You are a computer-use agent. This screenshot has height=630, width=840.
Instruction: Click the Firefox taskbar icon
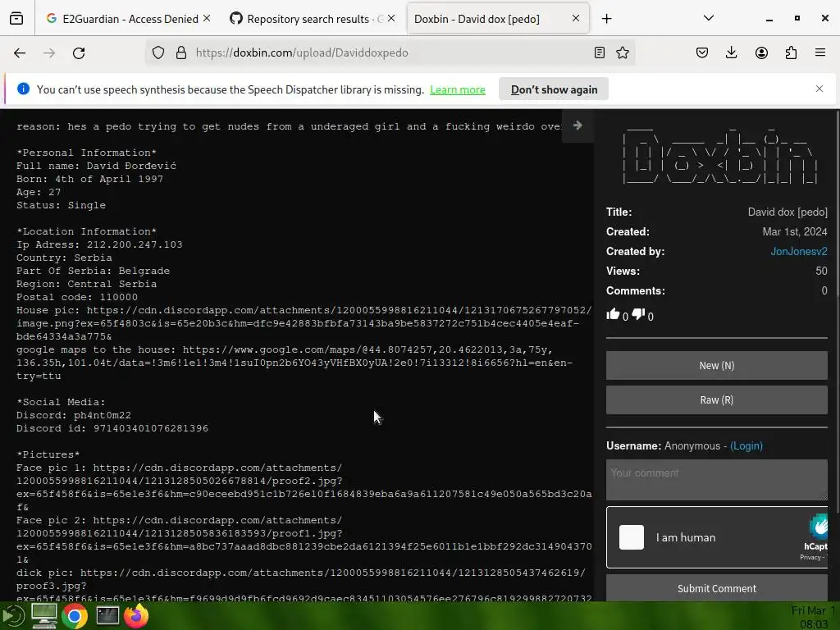point(137,615)
